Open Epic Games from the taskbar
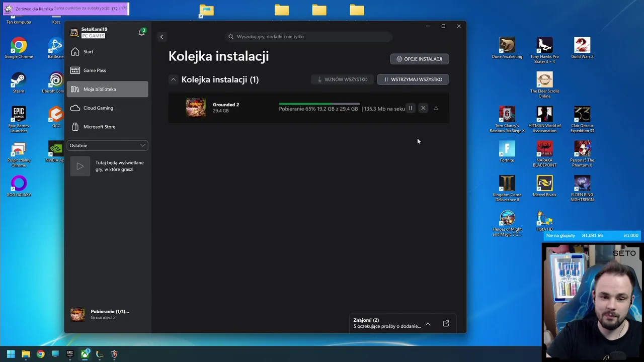Viewport: 644px width, 362px height. (70, 354)
